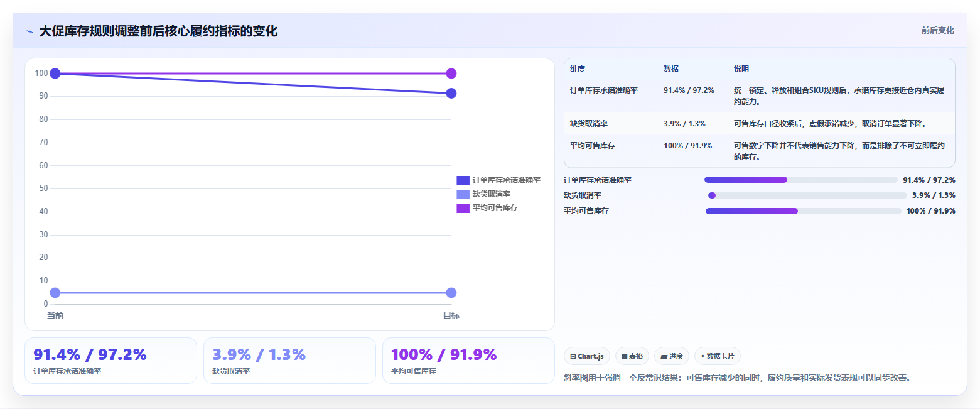Click the 缺货取消率 data point at 当前
This screenshot has width=980, height=409.
coord(55,293)
